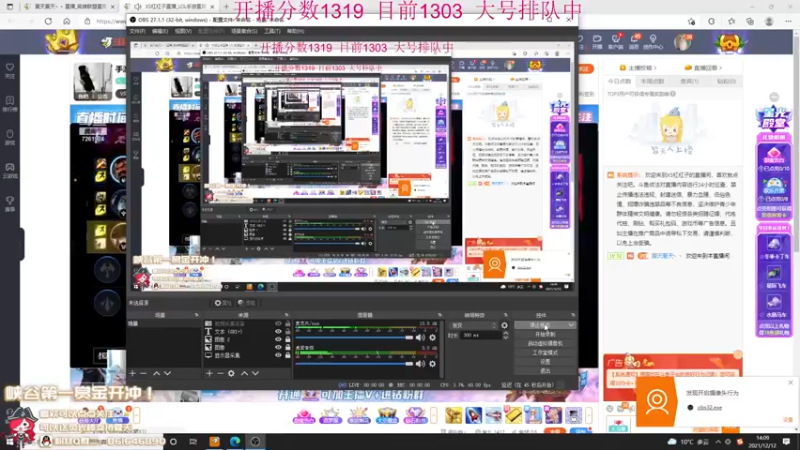Click the 工作室模式 studio mode button
This screenshot has height=450, width=800.
click(545, 353)
